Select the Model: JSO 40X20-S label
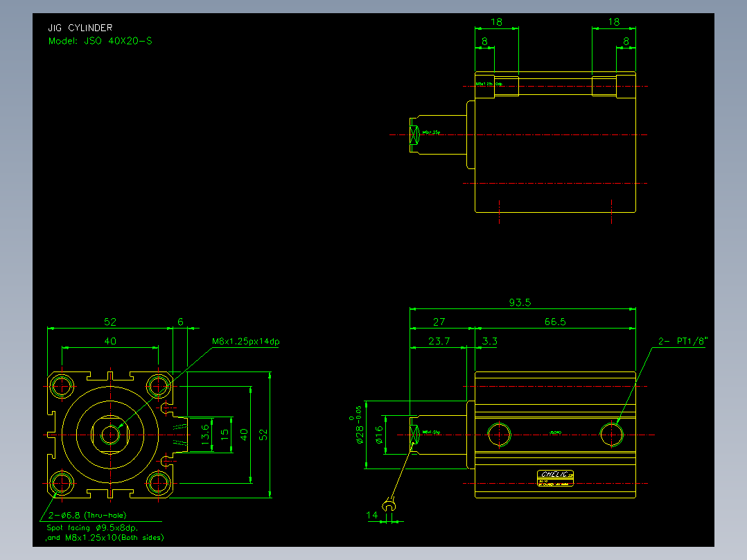 (100, 41)
